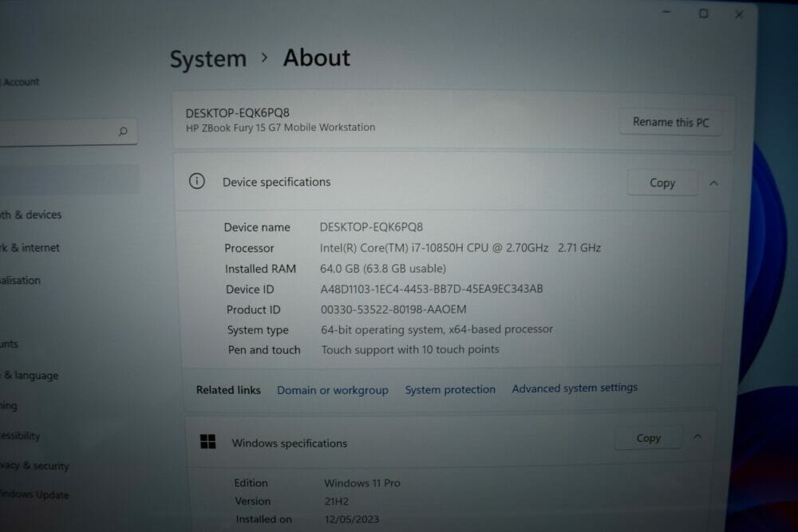Screen dimensions: 798x532
Task: Select Installed on date 12/05/2023
Action: (x=352, y=519)
